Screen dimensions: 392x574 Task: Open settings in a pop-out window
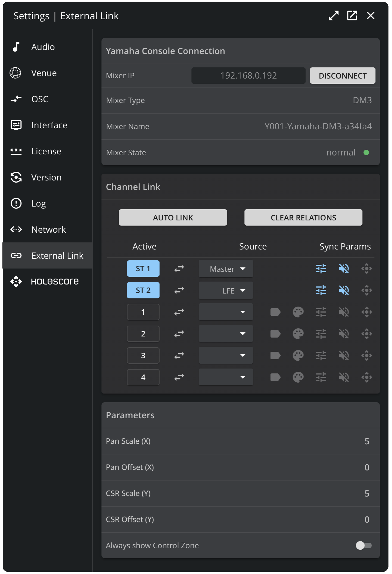pyautogui.click(x=352, y=16)
